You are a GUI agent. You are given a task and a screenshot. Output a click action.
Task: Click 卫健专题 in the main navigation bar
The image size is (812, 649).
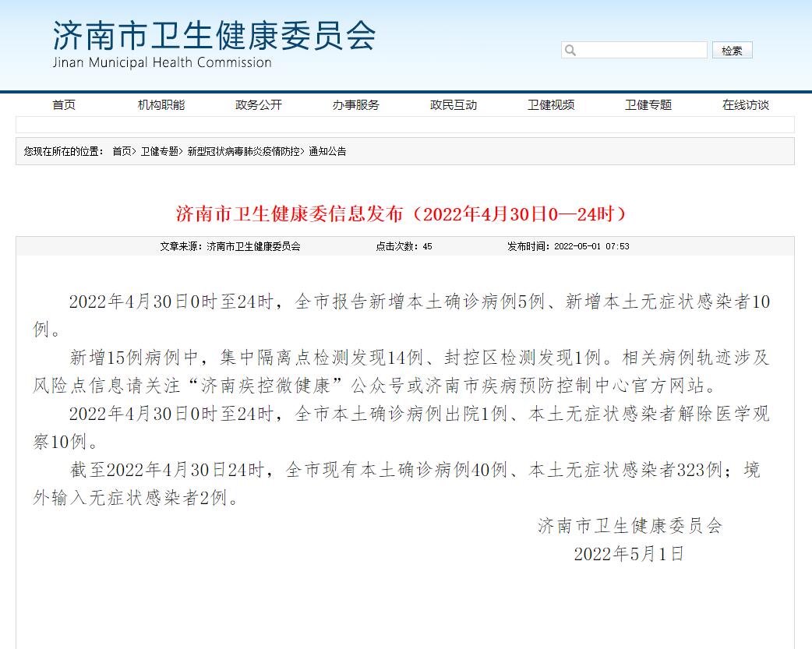coord(648,105)
